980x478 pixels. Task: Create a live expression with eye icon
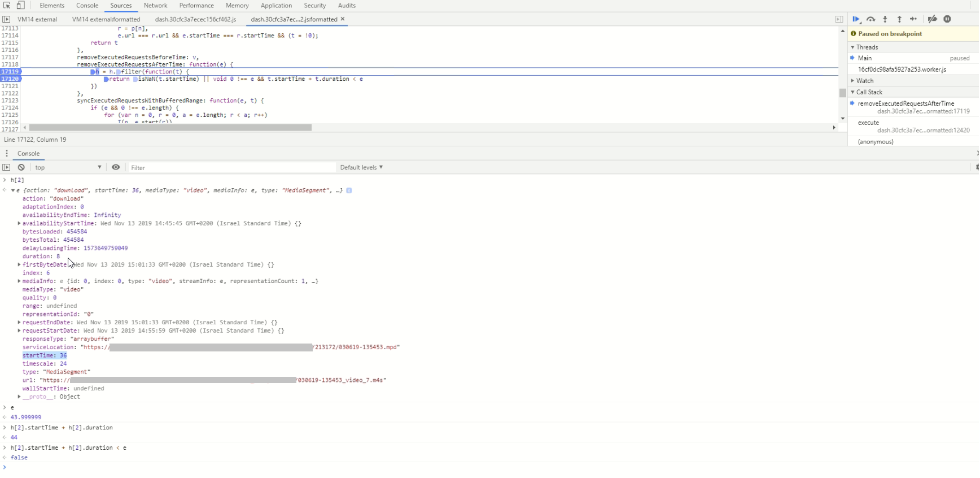pos(116,167)
